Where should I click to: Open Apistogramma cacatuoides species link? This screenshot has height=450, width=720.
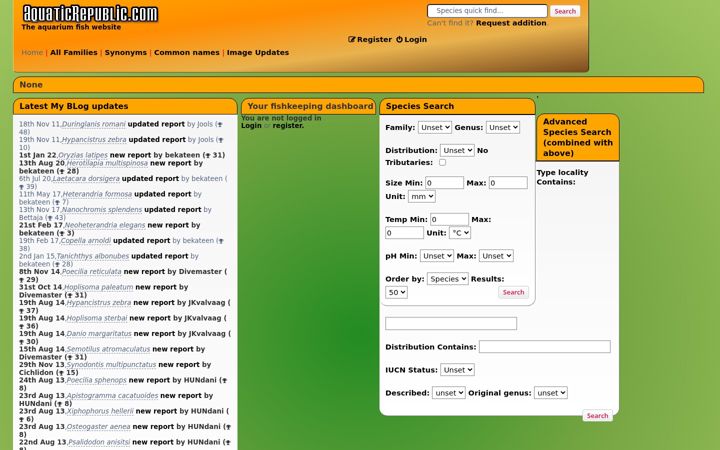(112, 396)
